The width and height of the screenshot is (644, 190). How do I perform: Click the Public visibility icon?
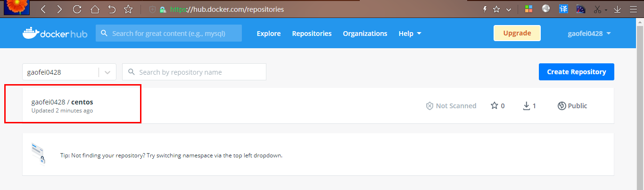(x=561, y=106)
